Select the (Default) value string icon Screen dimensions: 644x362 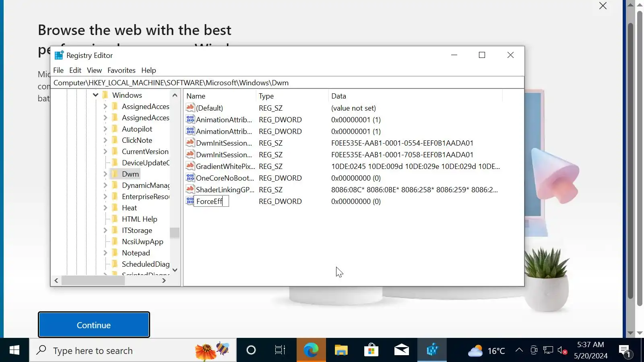click(190, 108)
